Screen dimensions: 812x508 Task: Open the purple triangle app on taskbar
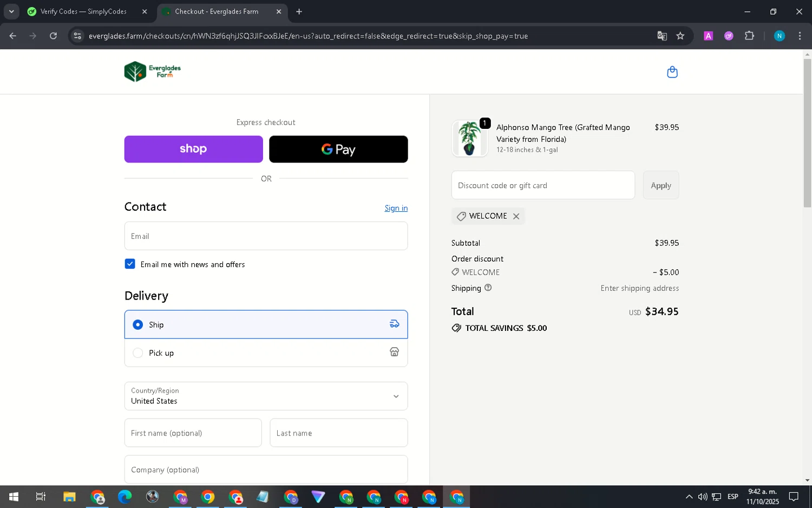pos(318,497)
